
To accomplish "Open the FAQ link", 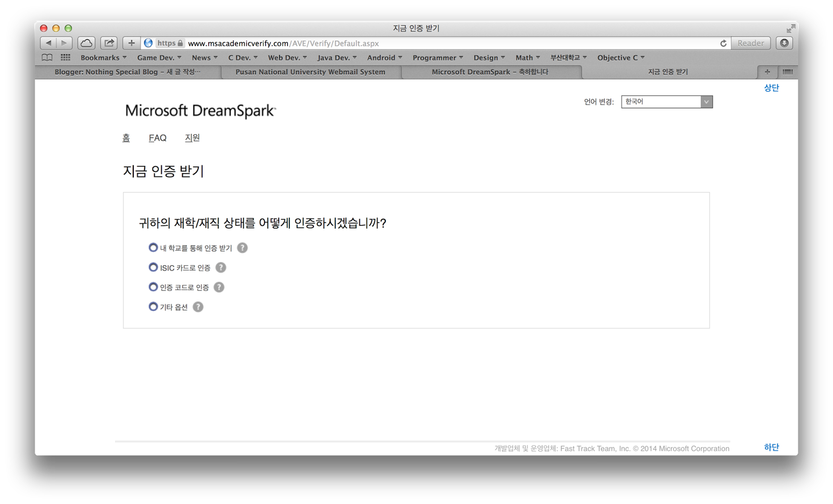I will (x=158, y=138).
